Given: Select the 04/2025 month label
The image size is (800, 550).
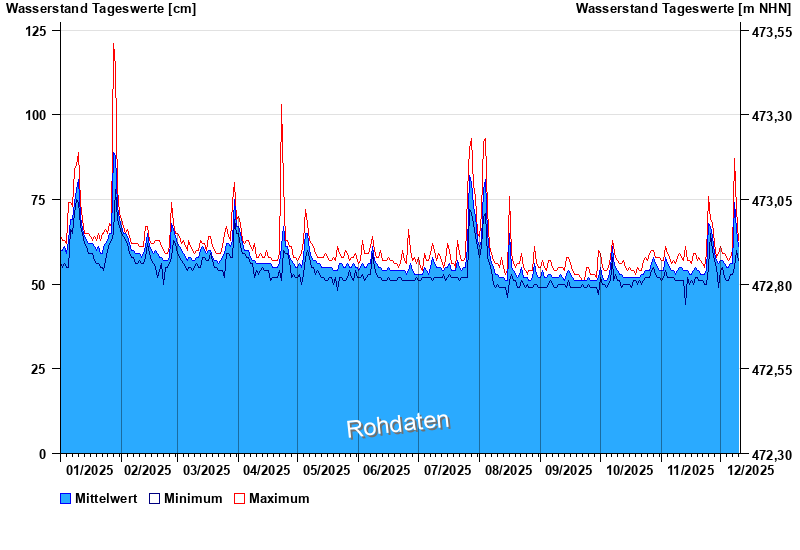Looking at the screenshot, I should (267, 470).
